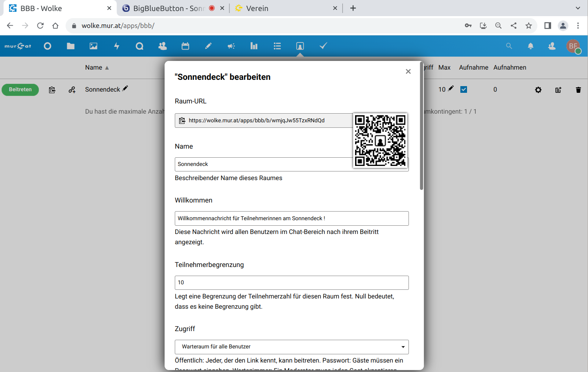588x372 pixels.
Task: Switch to the BigBlueButton browser tab
Action: [169, 8]
